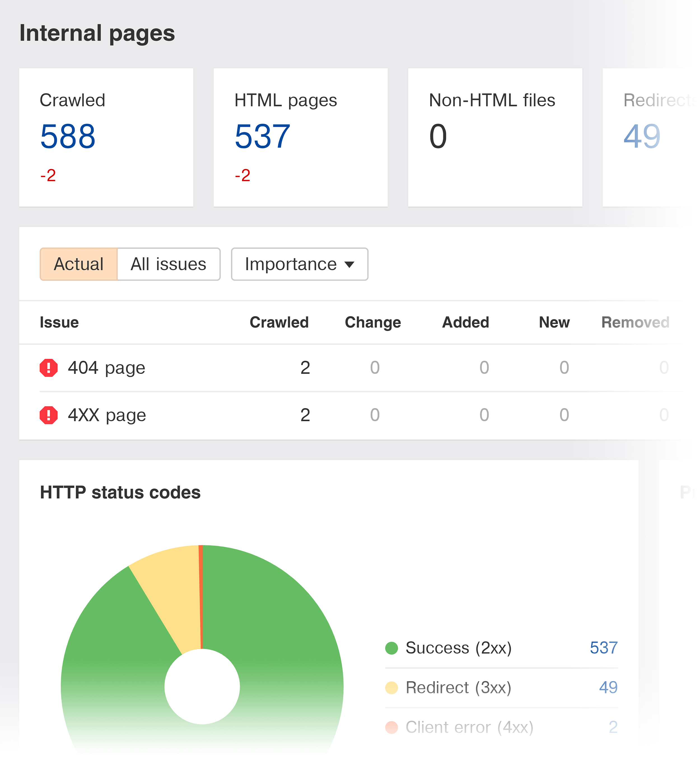
Task: Open the Client error (4xx) count 2
Action: coord(613,727)
